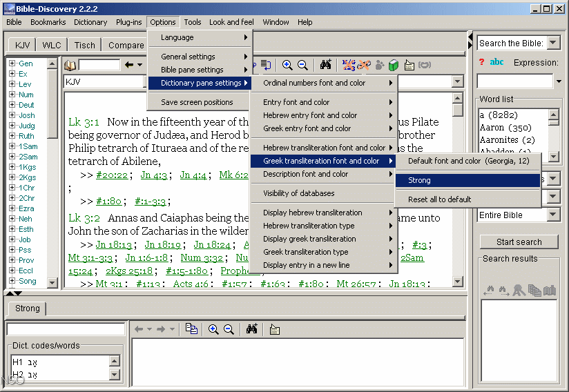Expand the Deut book tree node

[12, 104]
